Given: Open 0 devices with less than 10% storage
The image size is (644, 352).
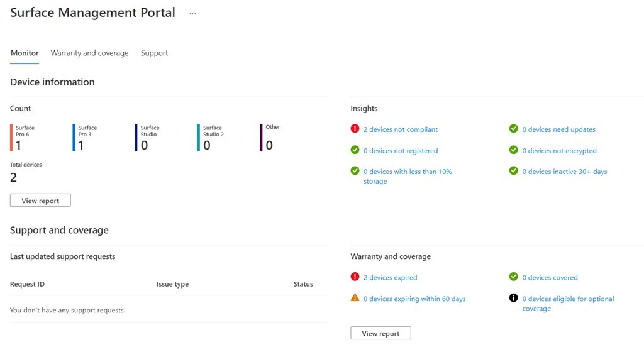Looking at the screenshot, I should [407, 172].
